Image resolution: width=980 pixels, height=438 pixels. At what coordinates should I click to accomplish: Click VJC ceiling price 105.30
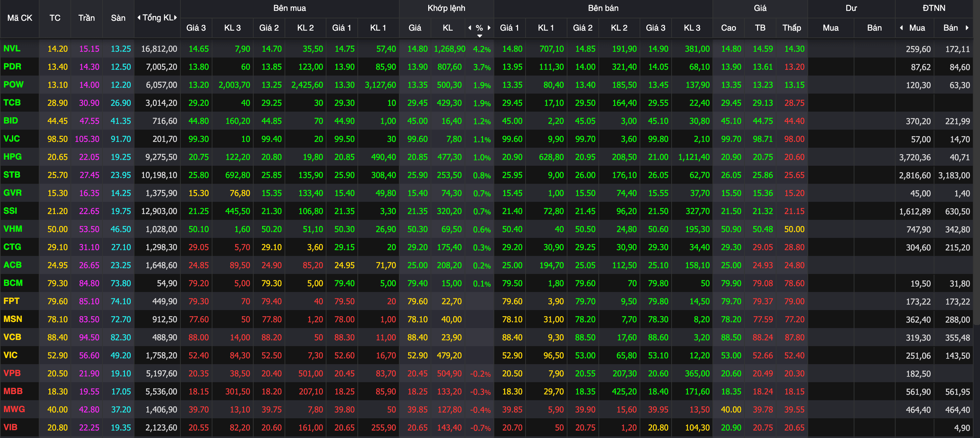pos(87,139)
